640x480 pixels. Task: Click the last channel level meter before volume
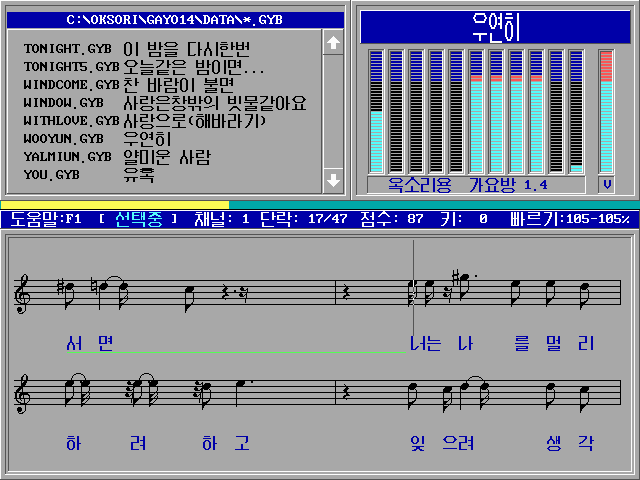coord(576,111)
